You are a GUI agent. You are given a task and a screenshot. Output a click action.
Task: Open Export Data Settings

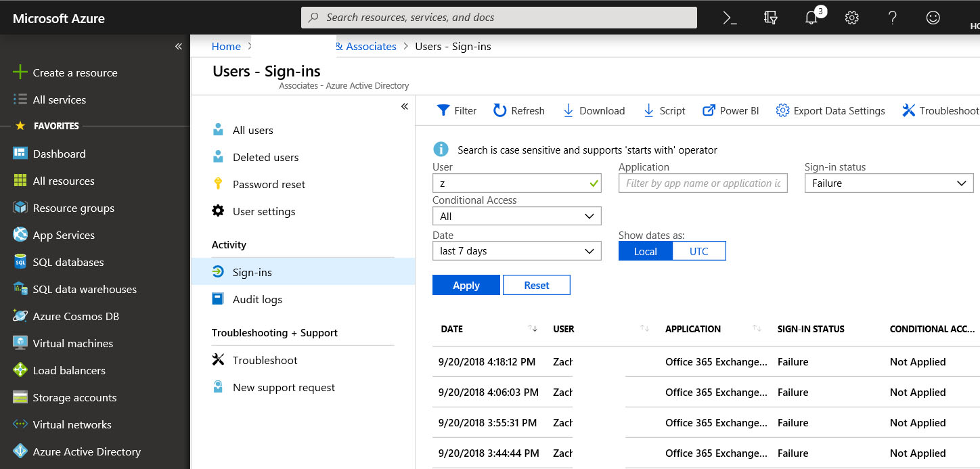[830, 110]
